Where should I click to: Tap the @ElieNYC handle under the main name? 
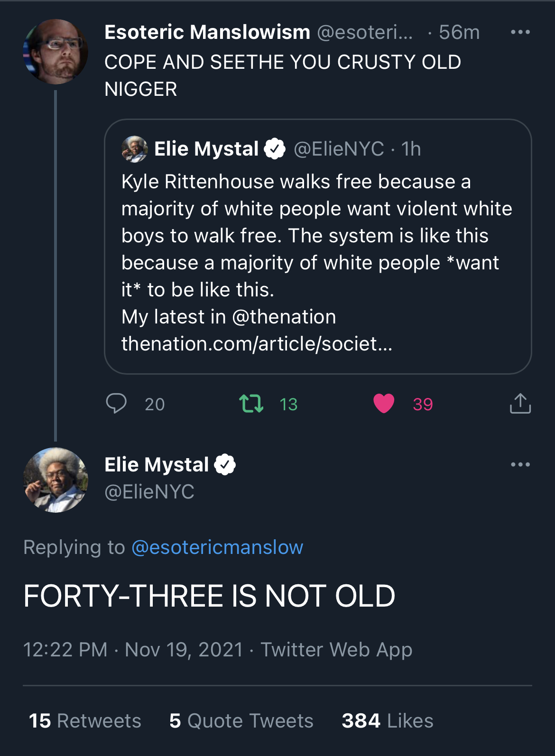click(149, 492)
